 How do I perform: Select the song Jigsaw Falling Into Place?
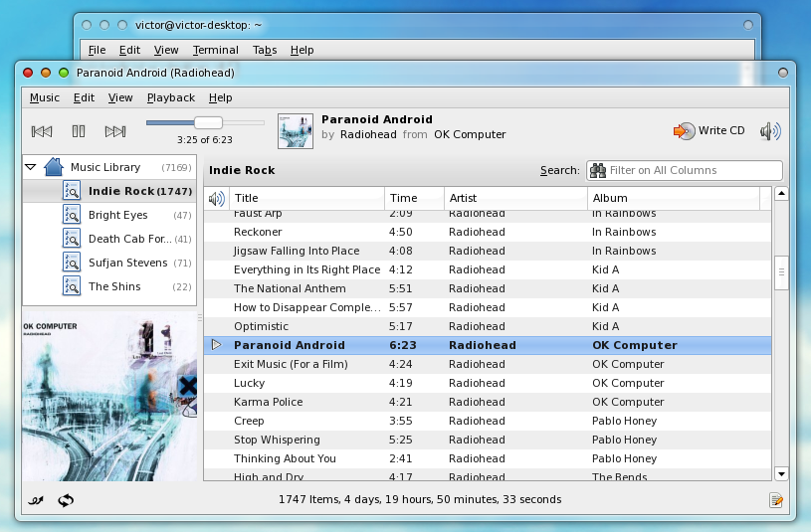488,251
